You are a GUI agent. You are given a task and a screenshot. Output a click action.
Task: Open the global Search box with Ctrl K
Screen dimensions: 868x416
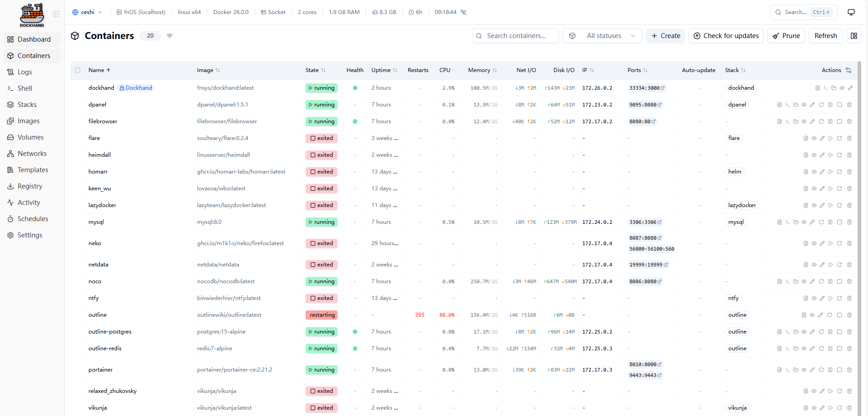click(x=804, y=12)
